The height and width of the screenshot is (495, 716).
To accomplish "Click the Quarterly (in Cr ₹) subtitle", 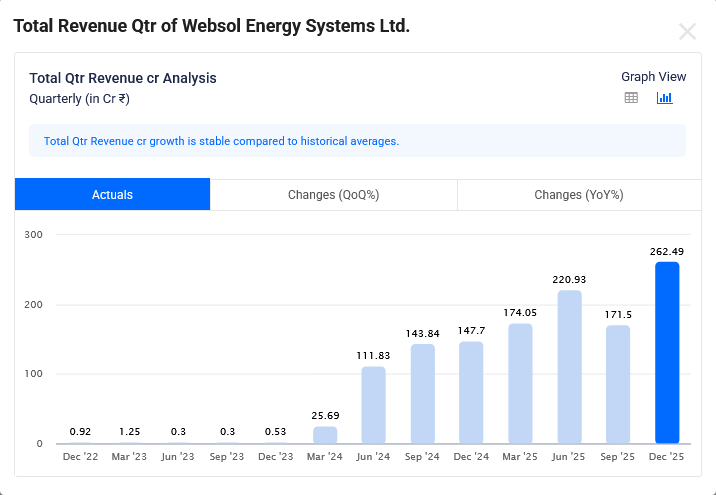I will click(x=79, y=99).
